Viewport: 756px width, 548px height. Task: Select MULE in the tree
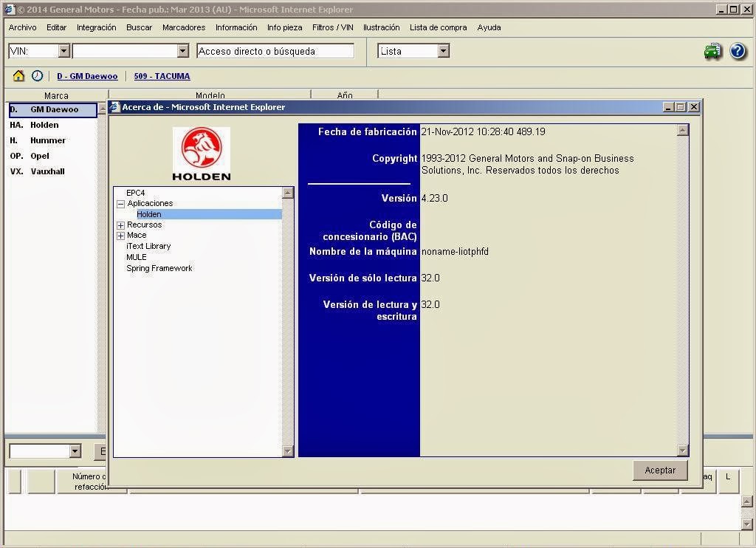coord(137,257)
